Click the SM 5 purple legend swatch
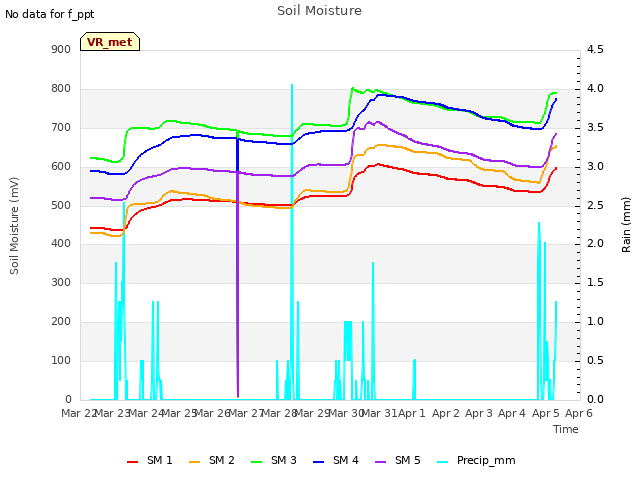 tap(381, 462)
